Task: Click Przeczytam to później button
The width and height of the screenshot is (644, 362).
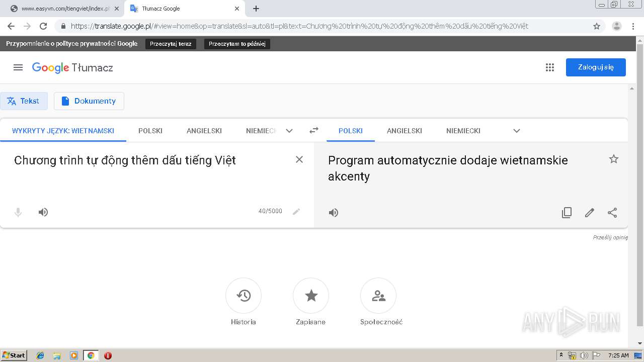Action: pos(237,44)
